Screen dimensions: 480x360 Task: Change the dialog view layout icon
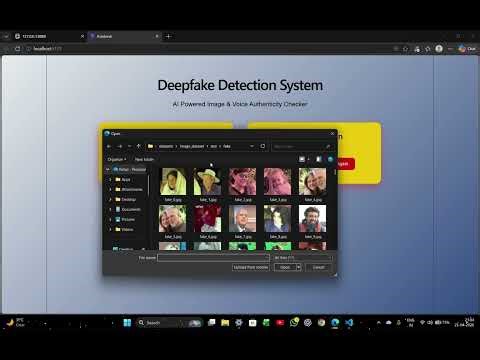(x=302, y=159)
